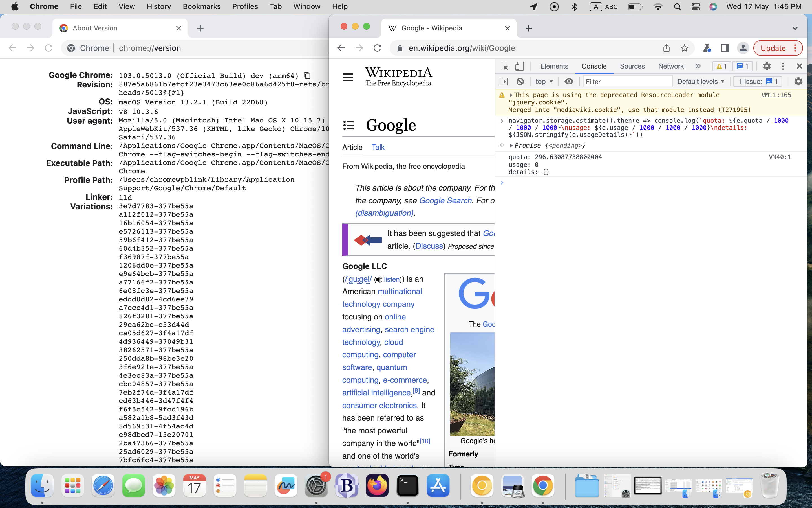The width and height of the screenshot is (812, 508).
Task: Expand the deprecated ResourceLoader warning
Action: [511, 95]
